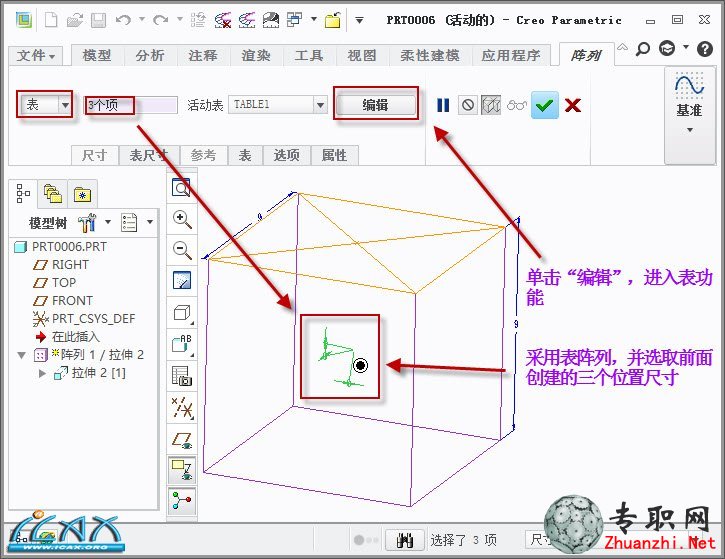Click the Save disk icon
This screenshot has height=559, width=725.
(98, 20)
